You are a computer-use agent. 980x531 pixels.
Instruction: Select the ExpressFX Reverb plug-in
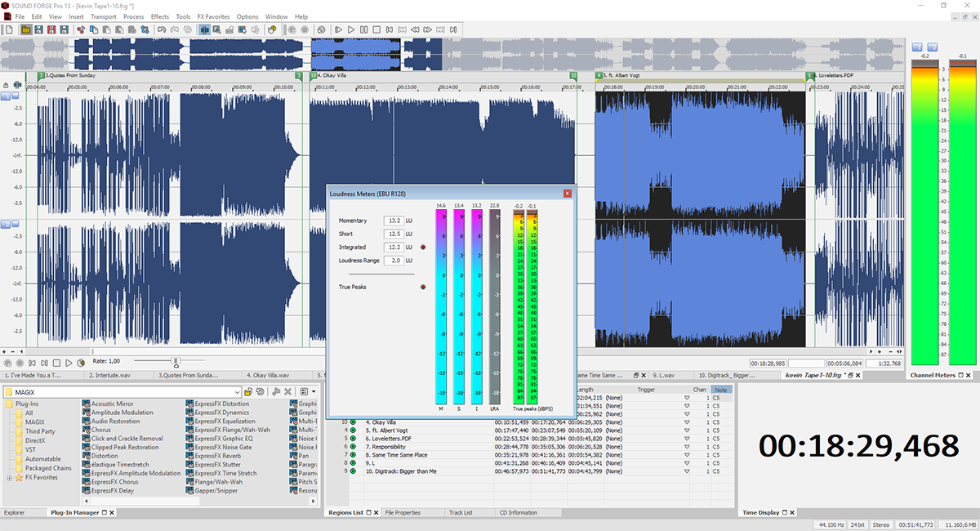click(217, 455)
